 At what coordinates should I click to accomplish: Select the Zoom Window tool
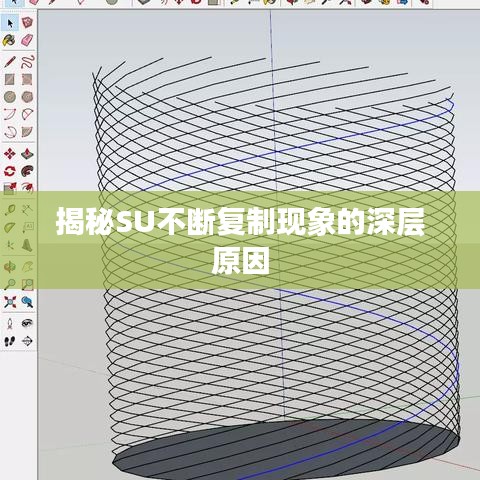point(27,284)
